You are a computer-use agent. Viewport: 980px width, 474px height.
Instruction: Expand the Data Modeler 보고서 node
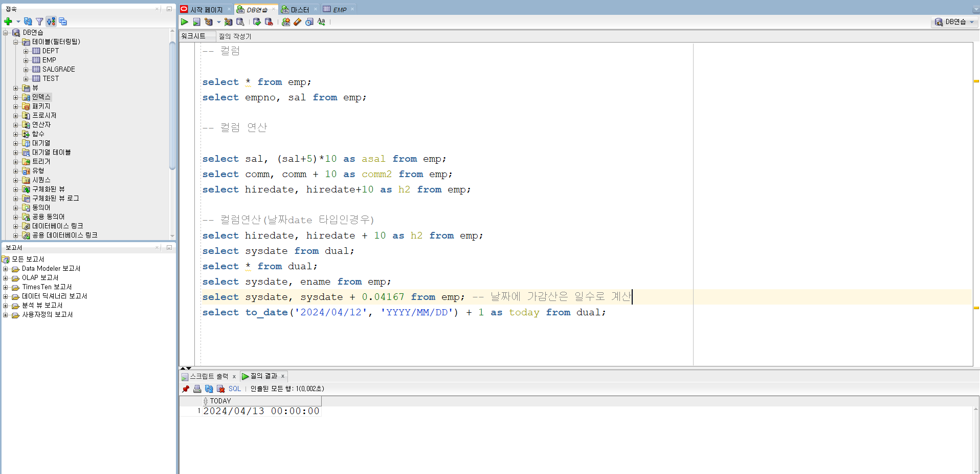tap(6, 269)
